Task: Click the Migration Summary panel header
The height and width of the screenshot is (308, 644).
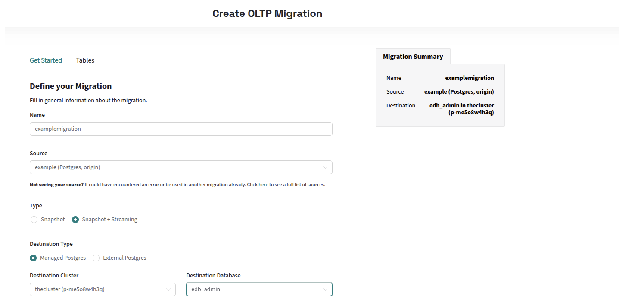Action: [x=412, y=57]
